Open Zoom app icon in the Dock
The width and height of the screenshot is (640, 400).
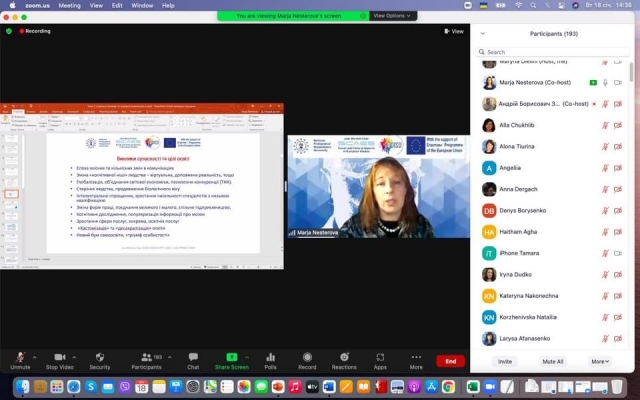click(x=490, y=386)
